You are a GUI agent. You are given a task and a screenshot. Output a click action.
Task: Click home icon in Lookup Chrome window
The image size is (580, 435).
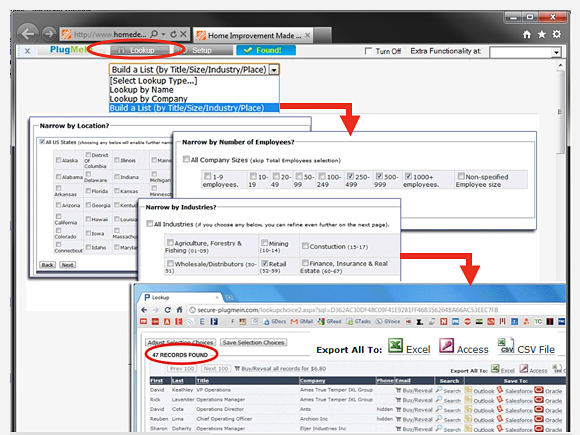[x=179, y=310]
